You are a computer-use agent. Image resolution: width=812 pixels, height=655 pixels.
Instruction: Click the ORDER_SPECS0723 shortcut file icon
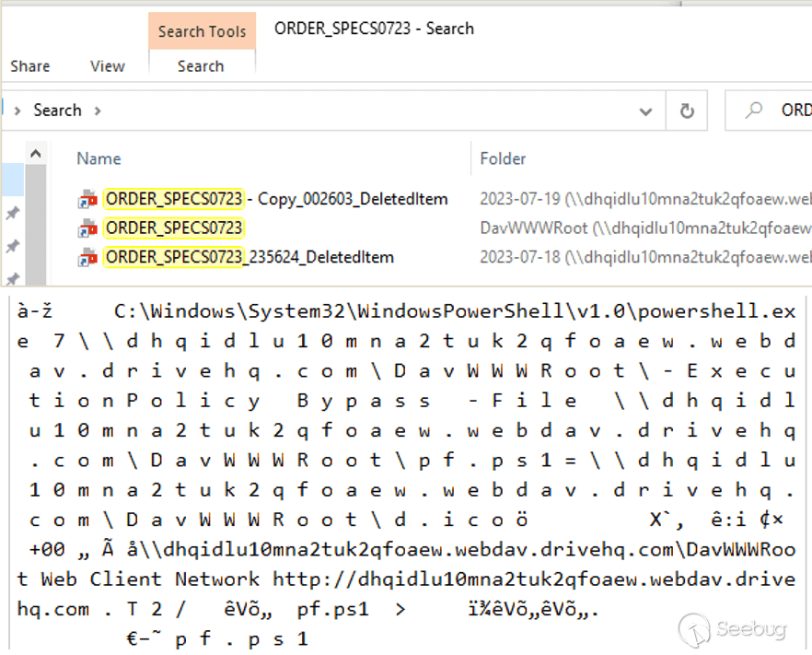click(87, 228)
